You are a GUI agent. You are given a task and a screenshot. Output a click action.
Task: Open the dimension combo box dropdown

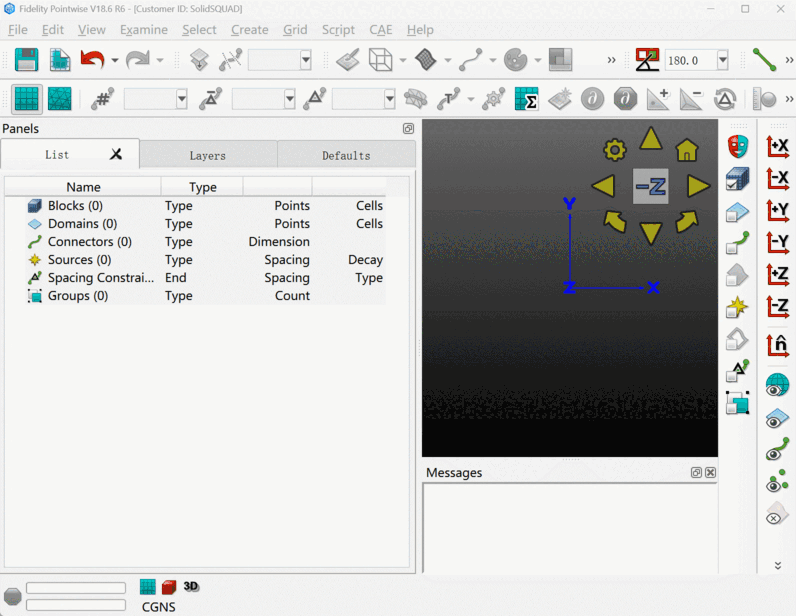tap(182, 99)
